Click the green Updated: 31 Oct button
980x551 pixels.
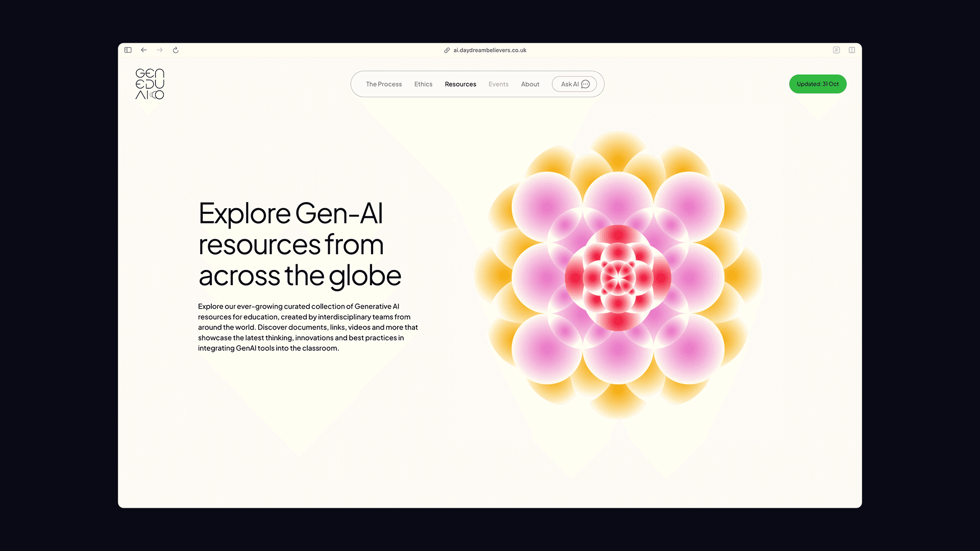(817, 84)
